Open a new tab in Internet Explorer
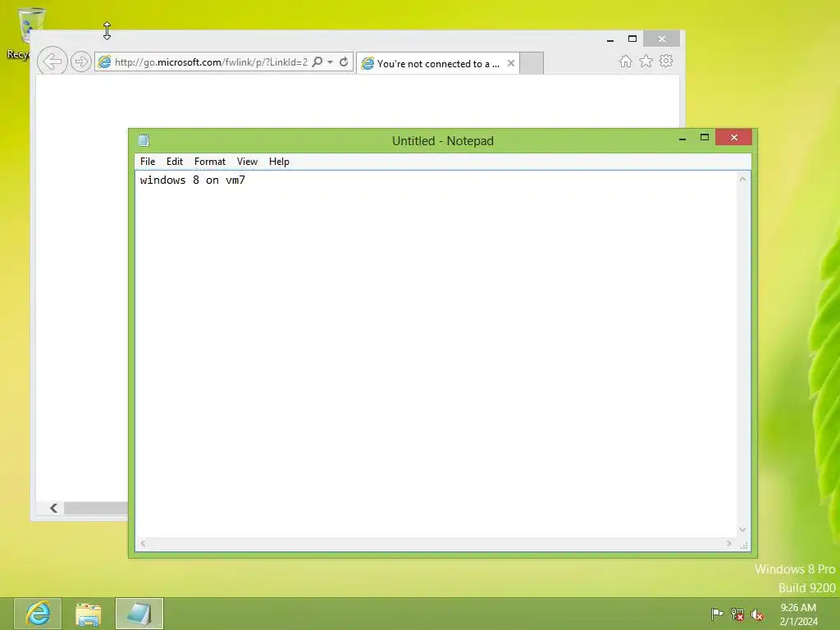 pyautogui.click(x=532, y=63)
